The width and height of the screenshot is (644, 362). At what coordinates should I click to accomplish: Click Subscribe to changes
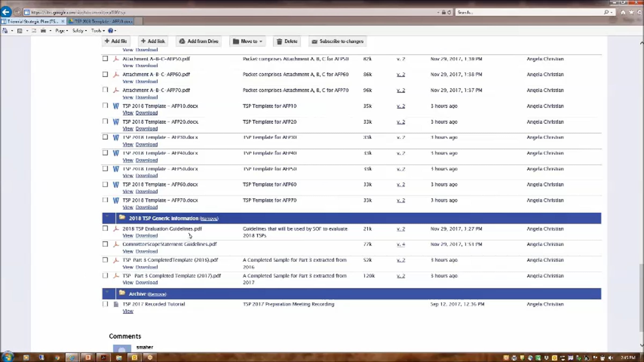pos(337,41)
